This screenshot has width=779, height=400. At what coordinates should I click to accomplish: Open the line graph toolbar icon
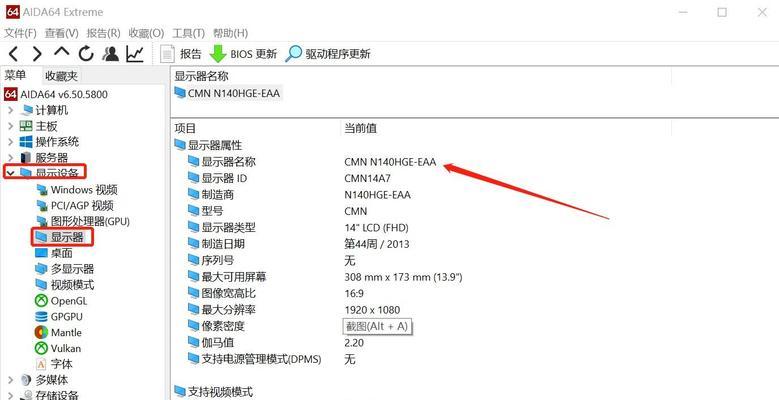click(x=135, y=53)
